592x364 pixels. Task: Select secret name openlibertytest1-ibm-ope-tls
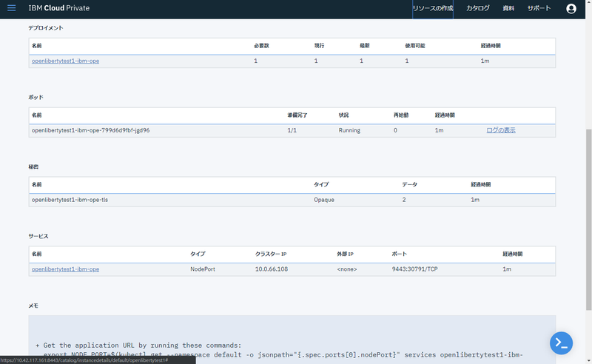[x=70, y=200]
